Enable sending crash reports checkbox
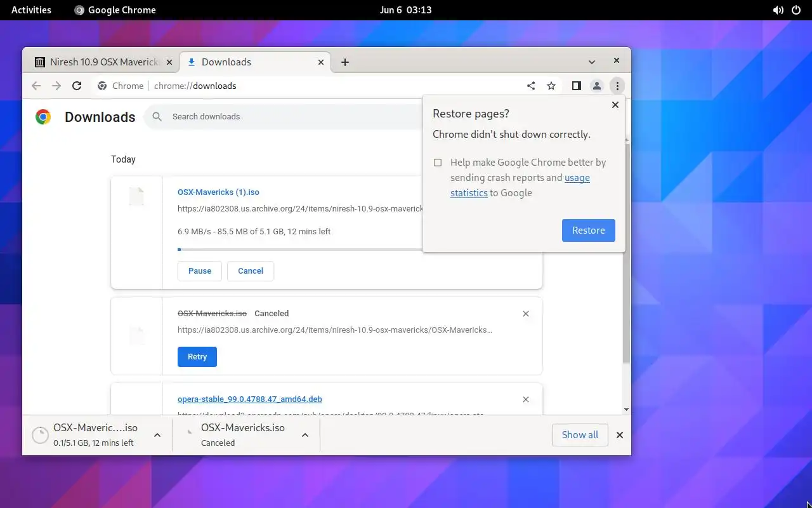Screen dimensions: 812x508 [x=438, y=163]
